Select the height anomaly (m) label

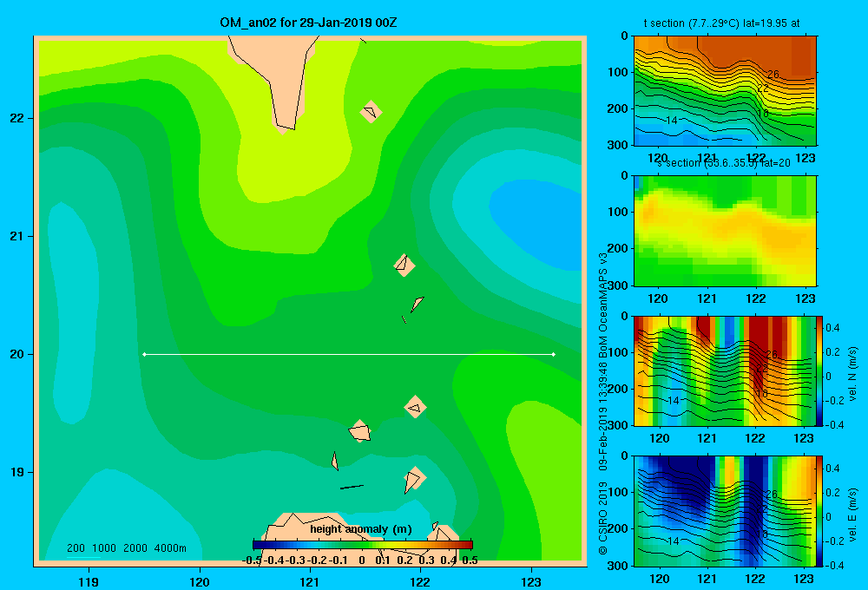pos(361,529)
